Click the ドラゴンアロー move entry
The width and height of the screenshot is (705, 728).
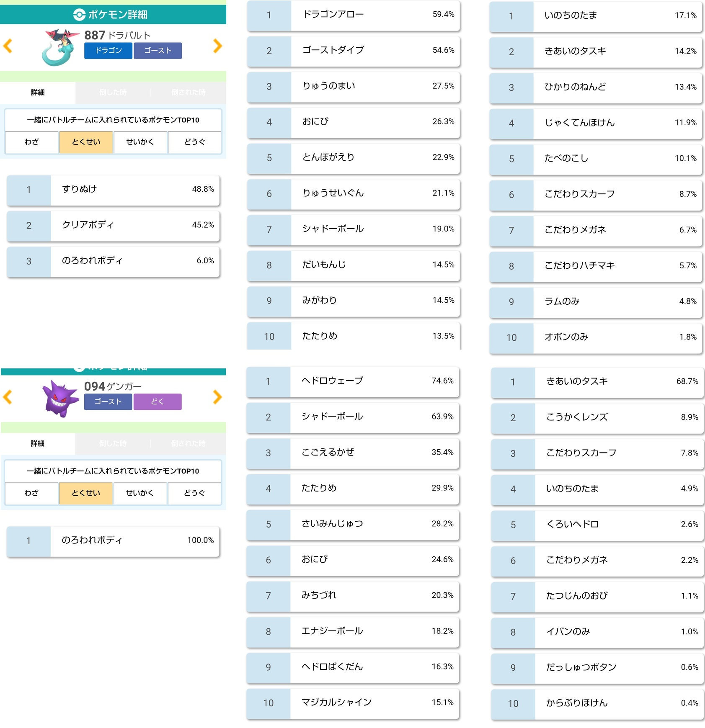coord(354,15)
